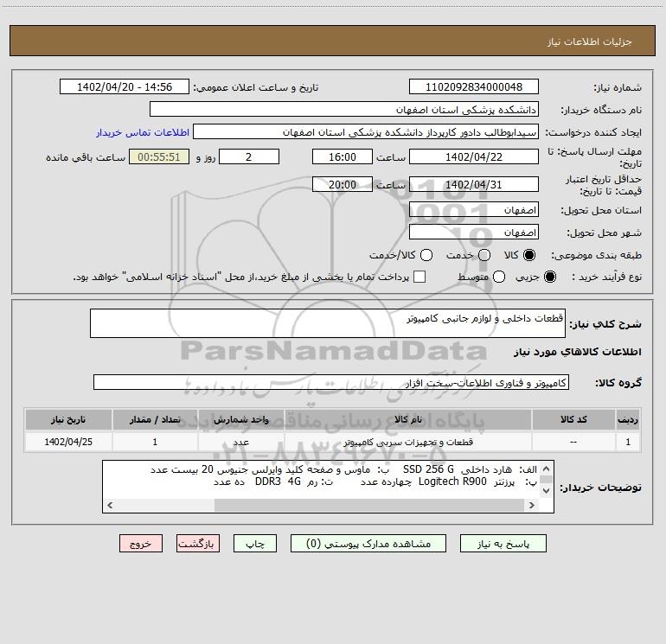Click the خروج exit button

coord(141,544)
